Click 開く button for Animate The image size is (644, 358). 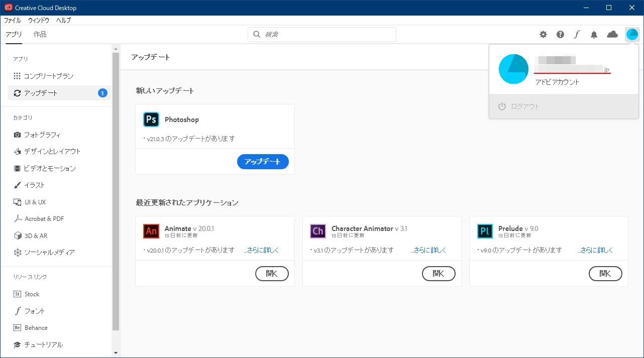(272, 274)
